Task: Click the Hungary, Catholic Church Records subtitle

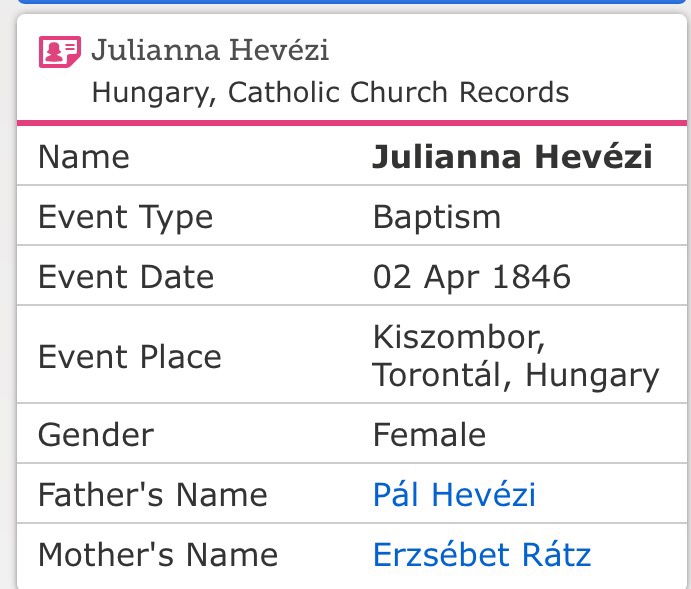Action: coord(330,93)
